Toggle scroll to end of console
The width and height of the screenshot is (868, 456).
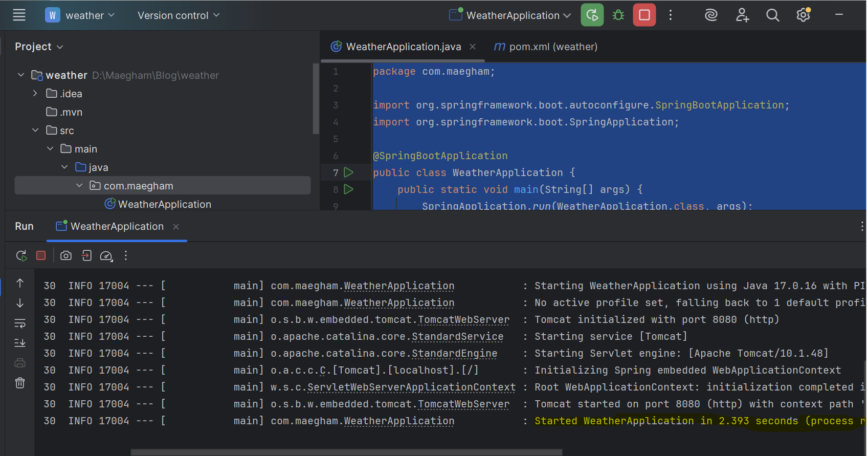coord(20,343)
